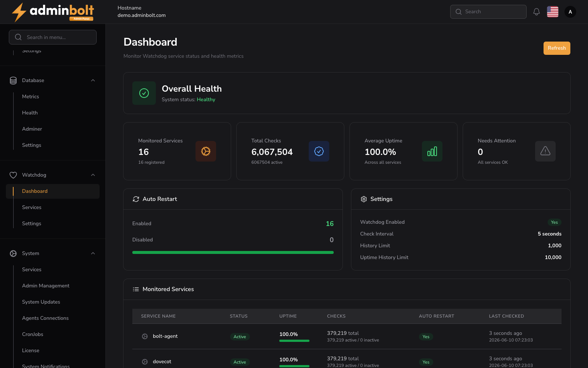This screenshot has height=368, width=588.
Task: Click the Monitored Services orange gear icon
Action: pyautogui.click(x=206, y=151)
